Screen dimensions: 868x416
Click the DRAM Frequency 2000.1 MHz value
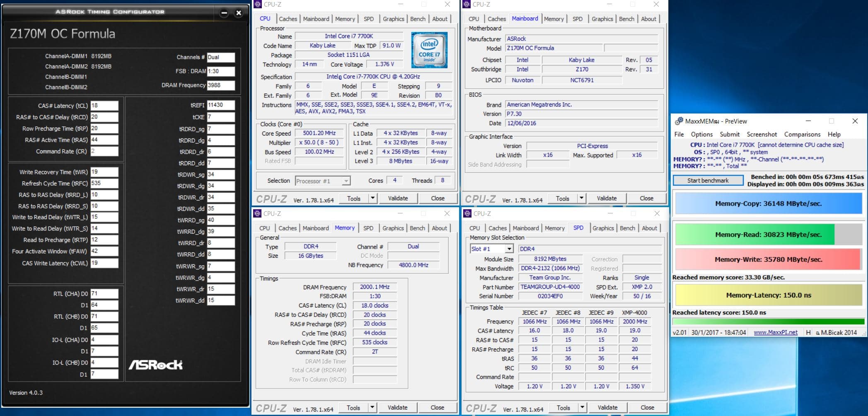pos(375,287)
